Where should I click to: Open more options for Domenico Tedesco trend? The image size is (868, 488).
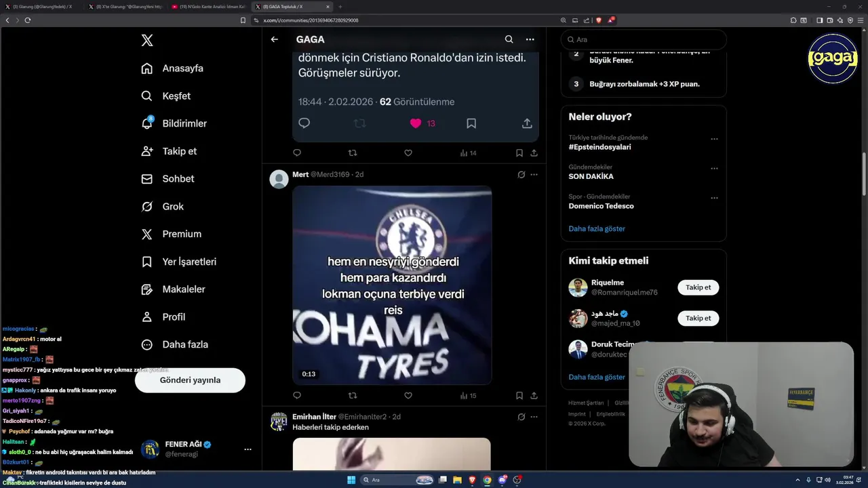tap(714, 198)
